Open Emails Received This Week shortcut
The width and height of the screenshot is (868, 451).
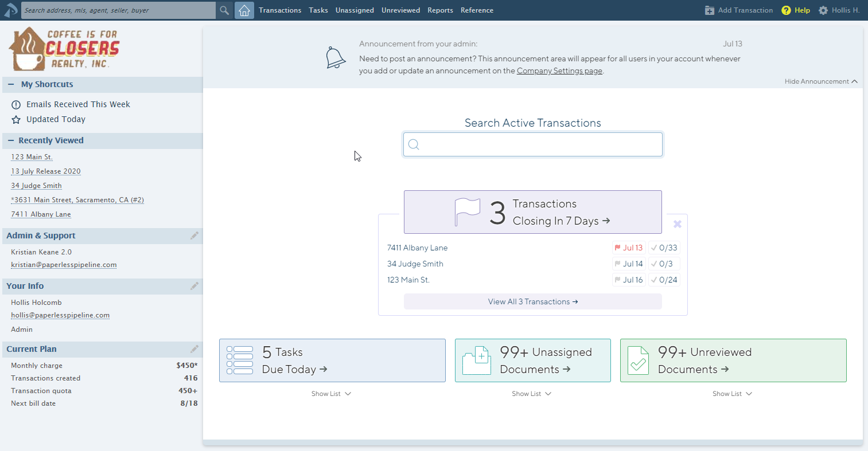click(78, 105)
